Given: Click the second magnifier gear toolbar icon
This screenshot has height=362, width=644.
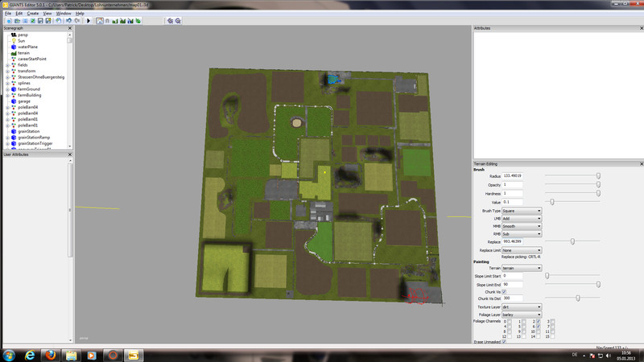Looking at the screenshot, I should click(x=178, y=21).
